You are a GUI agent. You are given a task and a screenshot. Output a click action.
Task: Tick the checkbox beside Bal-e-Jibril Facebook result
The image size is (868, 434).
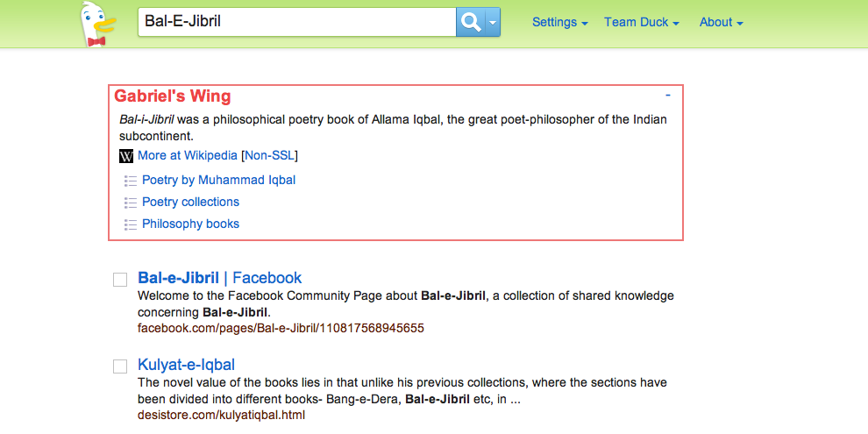coord(120,280)
